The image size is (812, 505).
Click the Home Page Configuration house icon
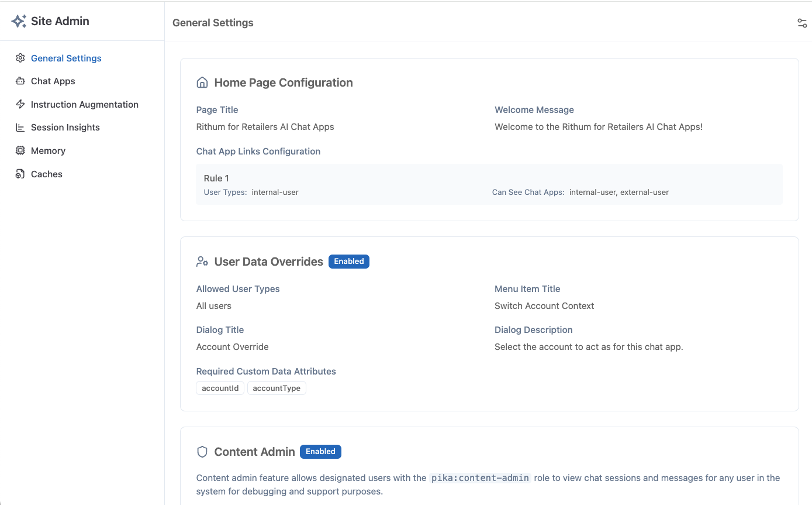202,83
